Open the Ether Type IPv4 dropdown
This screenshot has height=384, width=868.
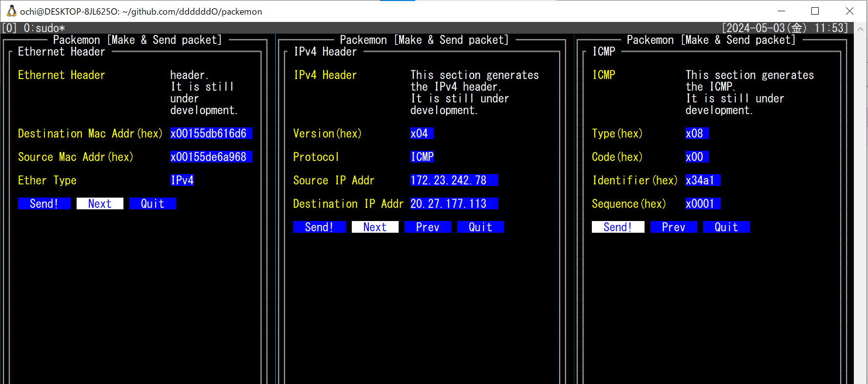[x=182, y=180]
